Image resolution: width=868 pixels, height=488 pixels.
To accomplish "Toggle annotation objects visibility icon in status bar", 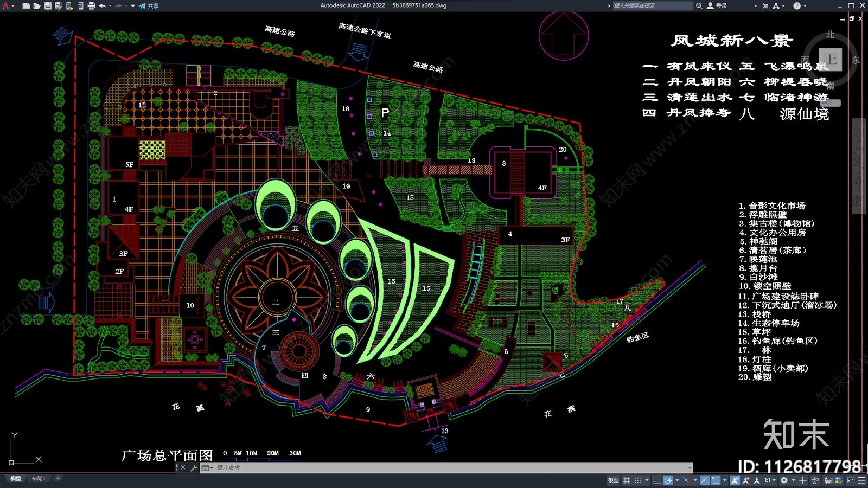I will click(735, 480).
